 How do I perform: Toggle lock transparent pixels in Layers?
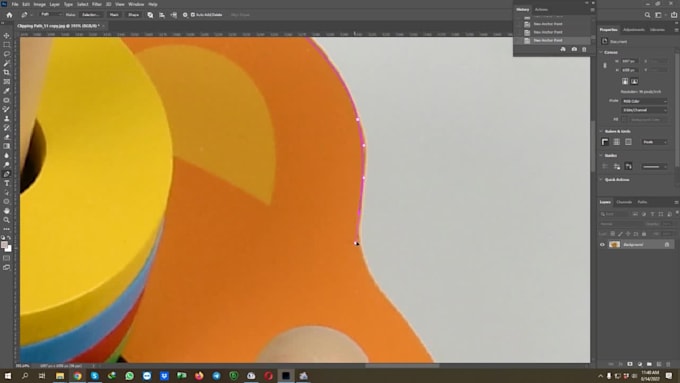click(x=613, y=234)
